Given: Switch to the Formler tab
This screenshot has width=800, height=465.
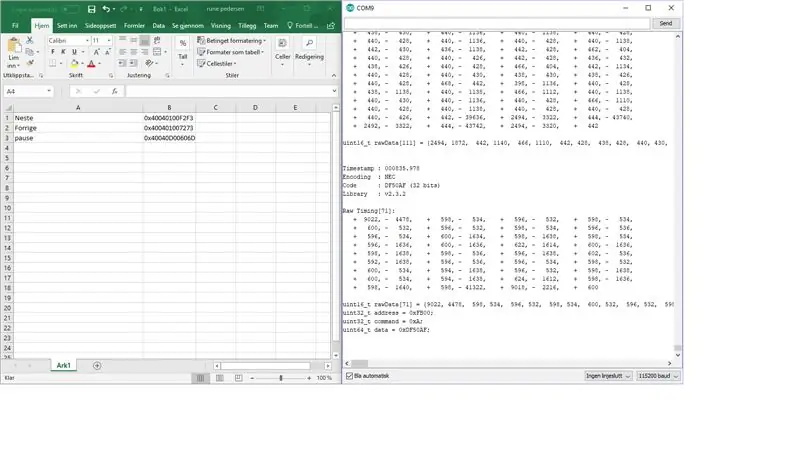Looking at the screenshot, I should [134, 26].
